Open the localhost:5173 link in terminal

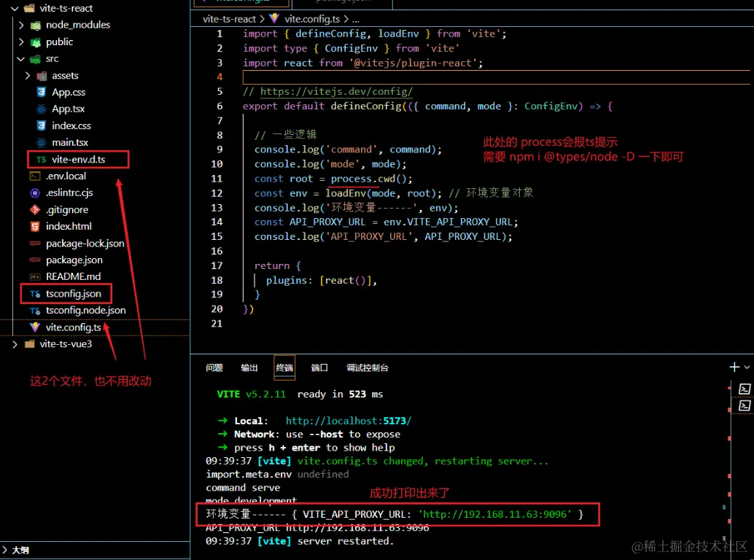coord(349,421)
